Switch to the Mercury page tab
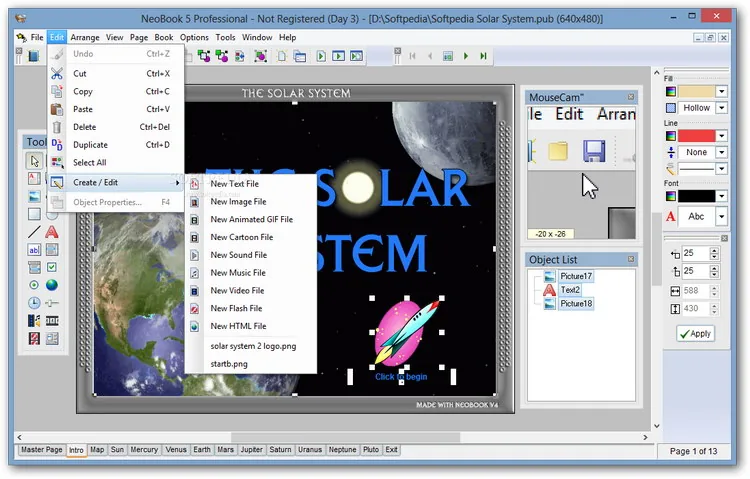 [x=144, y=450]
